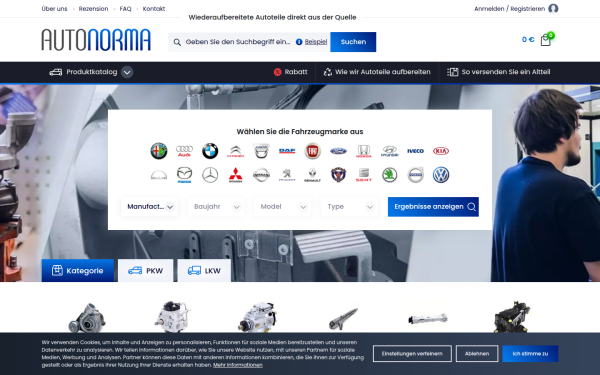This screenshot has width=600, height=375.
Task: Choose the Peugeot brand logo
Action: coord(287,175)
